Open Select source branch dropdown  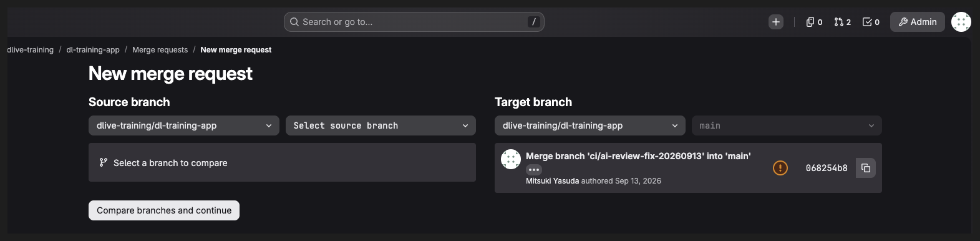click(x=381, y=125)
